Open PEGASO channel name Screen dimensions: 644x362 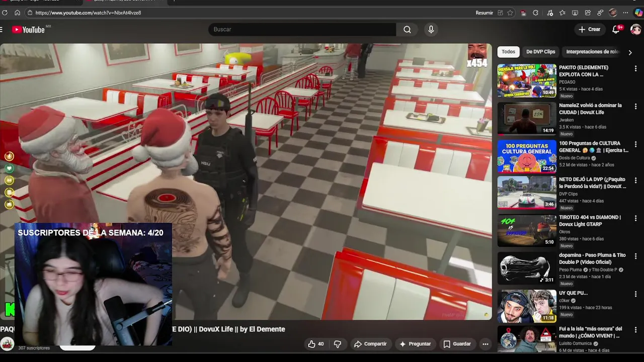click(x=567, y=82)
